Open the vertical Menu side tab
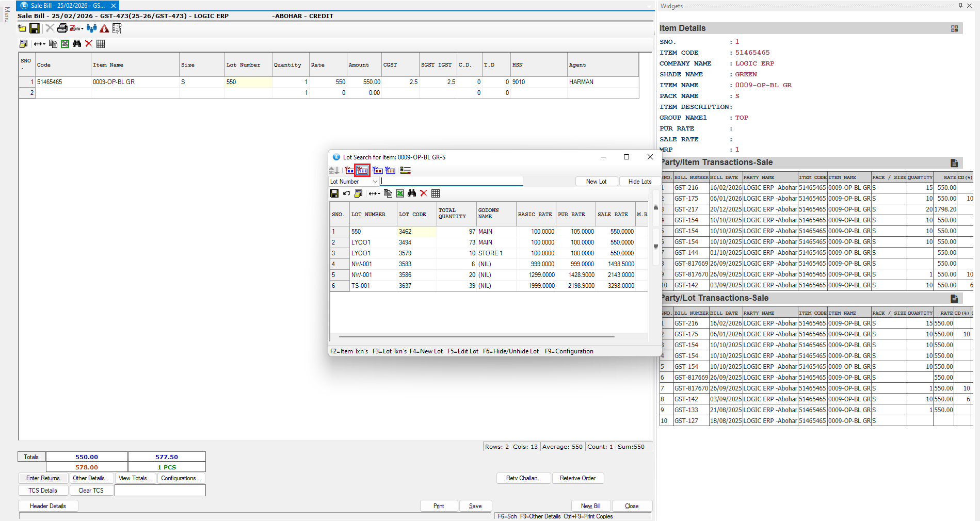980x521 pixels. [7, 14]
